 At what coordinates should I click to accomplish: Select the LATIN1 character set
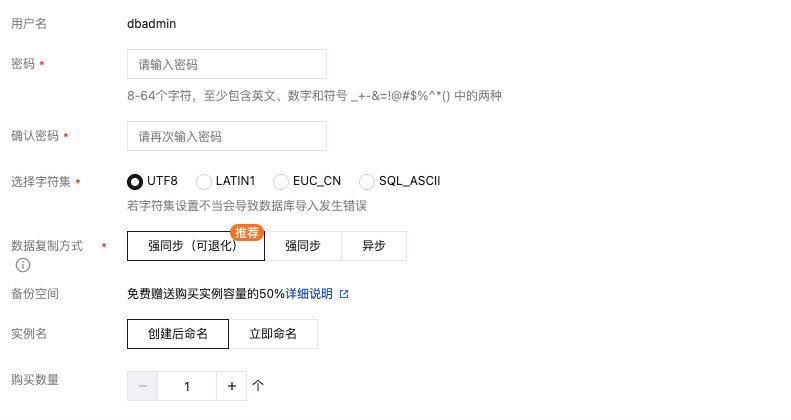(x=204, y=182)
